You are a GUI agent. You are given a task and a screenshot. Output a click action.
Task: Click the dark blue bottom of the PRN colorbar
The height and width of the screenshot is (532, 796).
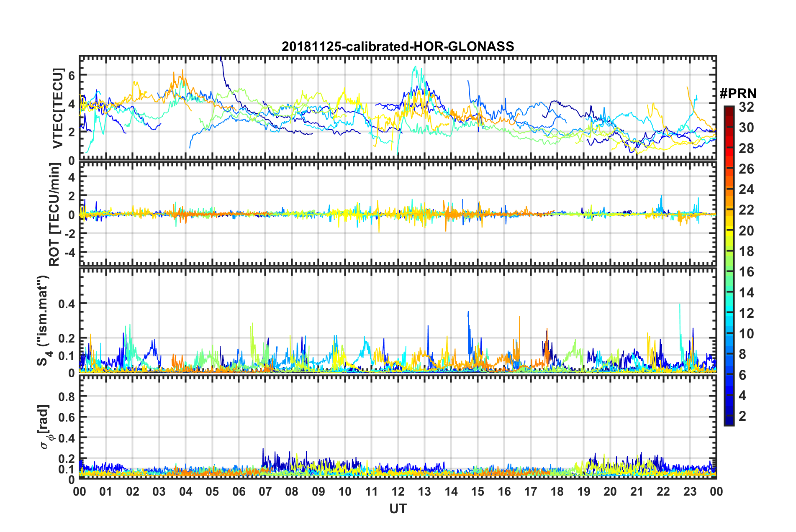(729, 421)
